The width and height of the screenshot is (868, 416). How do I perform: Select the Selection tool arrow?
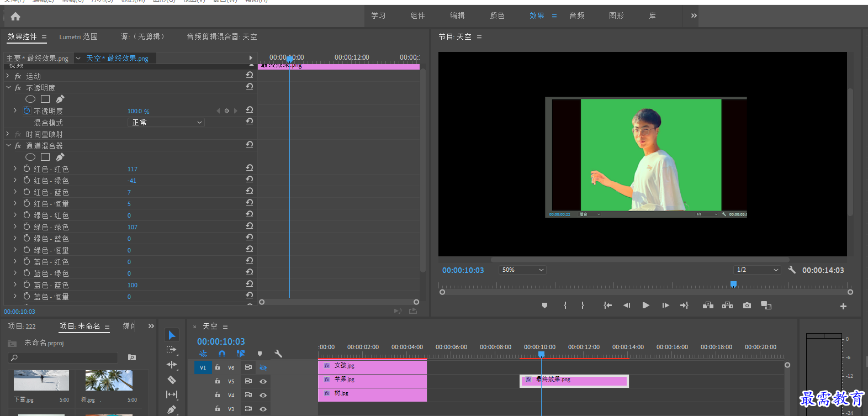coord(172,335)
